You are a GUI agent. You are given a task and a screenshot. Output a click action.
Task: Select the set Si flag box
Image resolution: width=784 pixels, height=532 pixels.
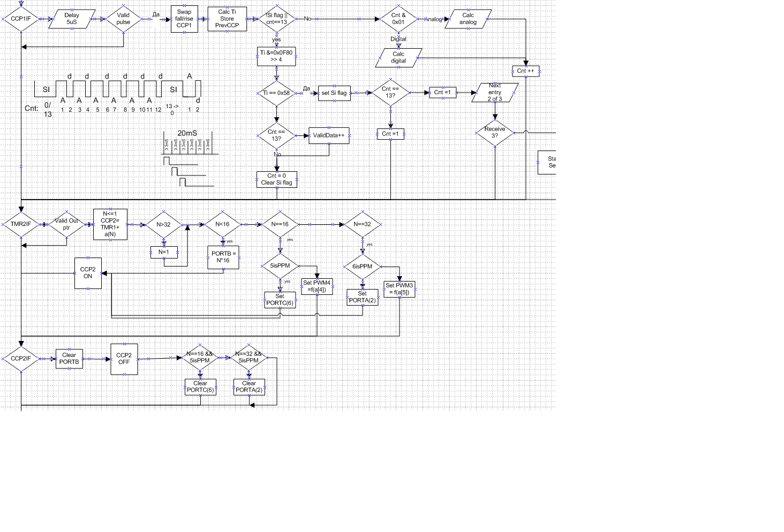[334, 93]
